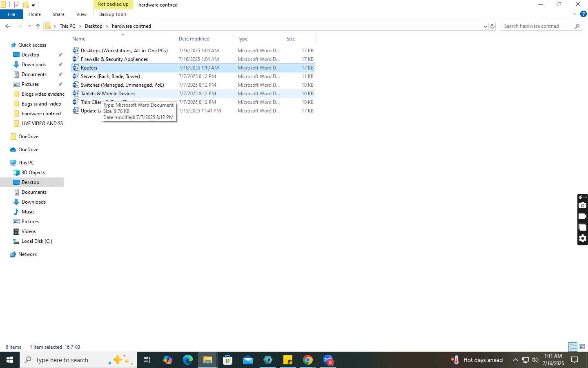
Task: Sort by the Size column header
Action: pyautogui.click(x=300, y=39)
